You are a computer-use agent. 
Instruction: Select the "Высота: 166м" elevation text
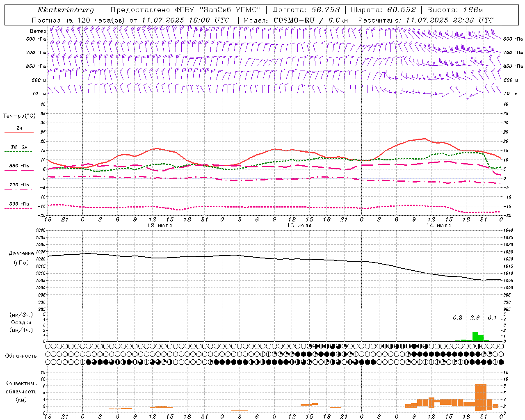pos(455,10)
